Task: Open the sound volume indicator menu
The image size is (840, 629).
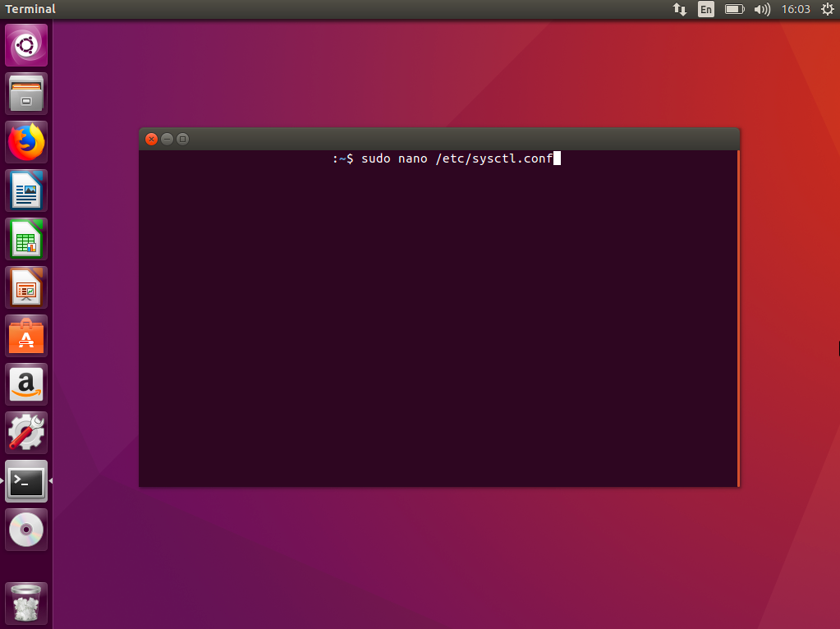Action: pyautogui.click(x=762, y=9)
